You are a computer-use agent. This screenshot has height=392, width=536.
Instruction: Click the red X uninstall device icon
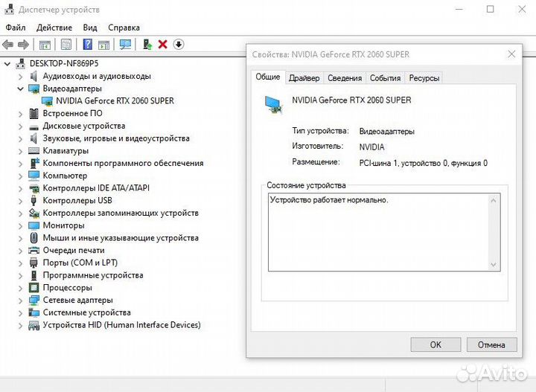(163, 45)
